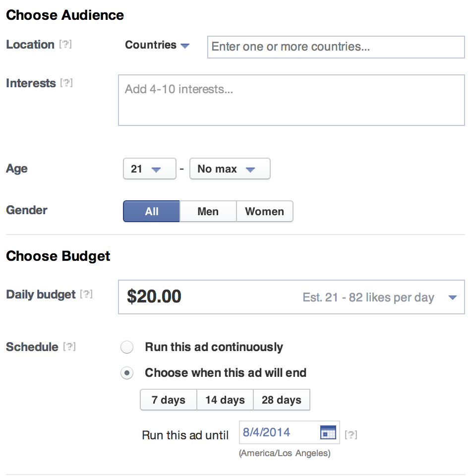The image size is (469, 476).
Task: Select Run this ad continuously
Action: pyautogui.click(x=127, y=347)
